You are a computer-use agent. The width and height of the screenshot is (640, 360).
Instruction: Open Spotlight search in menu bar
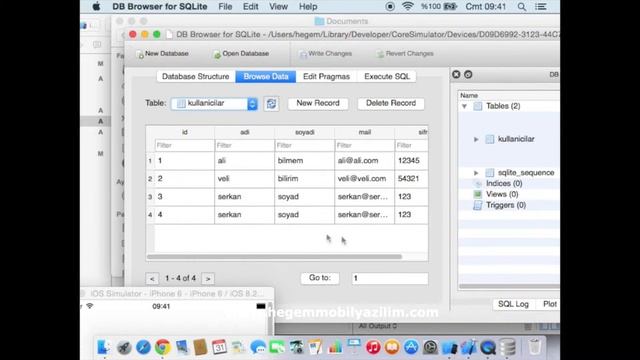pyautogui.click(x=522, y=7)
